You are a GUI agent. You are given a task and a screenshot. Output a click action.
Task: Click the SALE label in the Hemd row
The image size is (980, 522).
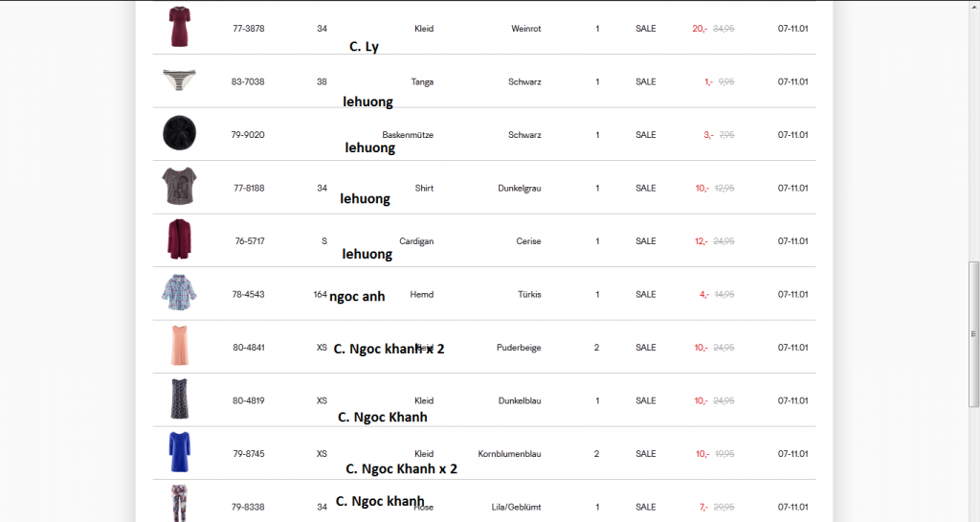[x=646, y=294]
